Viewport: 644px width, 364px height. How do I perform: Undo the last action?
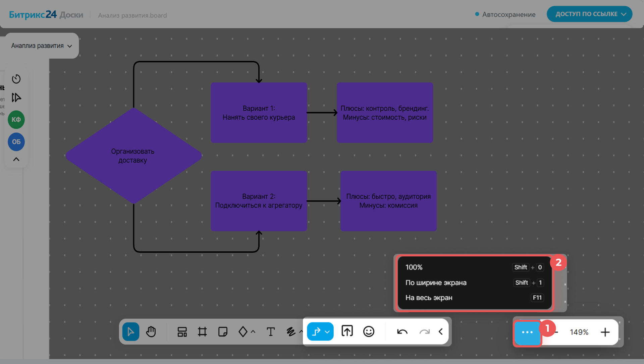[x=402, y=332]
